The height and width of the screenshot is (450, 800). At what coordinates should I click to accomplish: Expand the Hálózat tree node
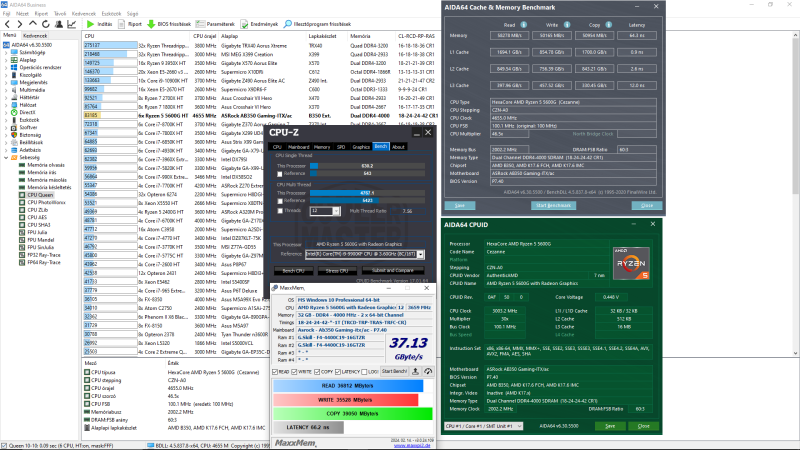(6, 105)
